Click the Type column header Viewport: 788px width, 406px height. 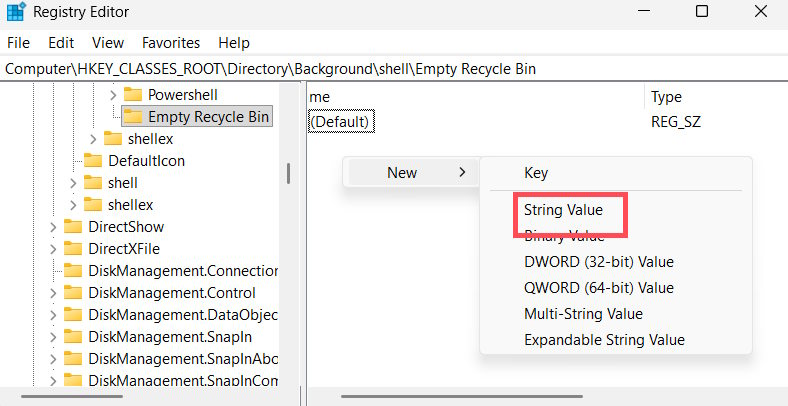[x=666, y=97]
